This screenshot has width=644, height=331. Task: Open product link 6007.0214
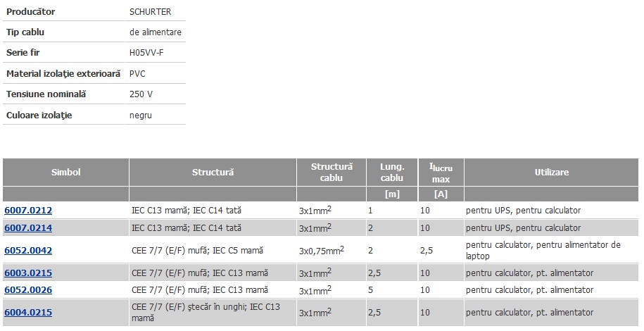pyautogui.click(x=28, y=227)
